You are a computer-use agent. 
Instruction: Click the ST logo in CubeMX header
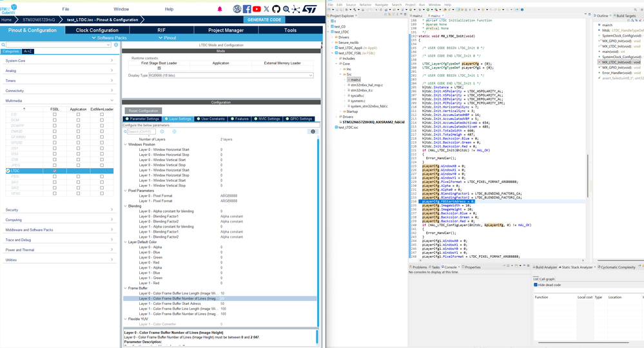pos(309,9)
